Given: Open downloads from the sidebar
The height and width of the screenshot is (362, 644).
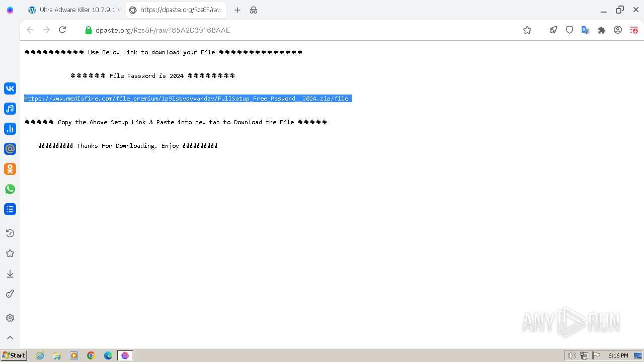Looking at the screenshot, I should [10, 274].
